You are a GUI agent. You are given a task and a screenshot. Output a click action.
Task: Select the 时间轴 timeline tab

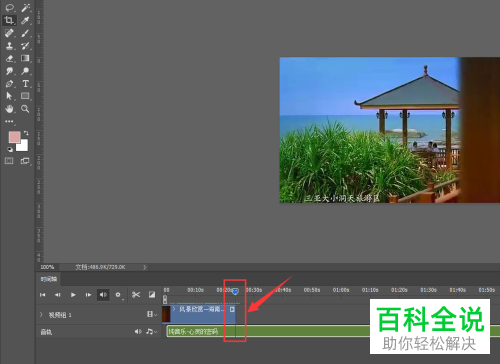(x=49, y=279)
